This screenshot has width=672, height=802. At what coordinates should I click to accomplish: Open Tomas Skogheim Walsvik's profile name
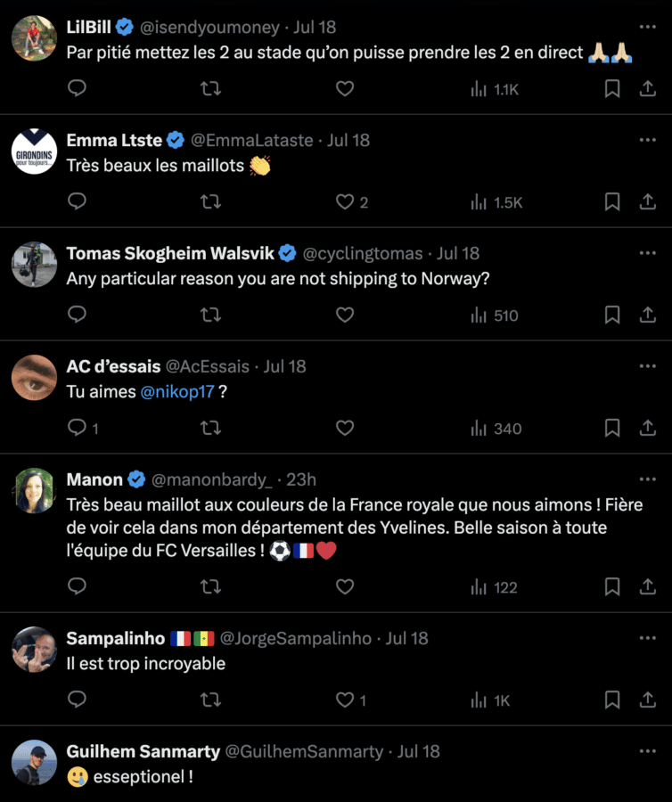[170, 253]
